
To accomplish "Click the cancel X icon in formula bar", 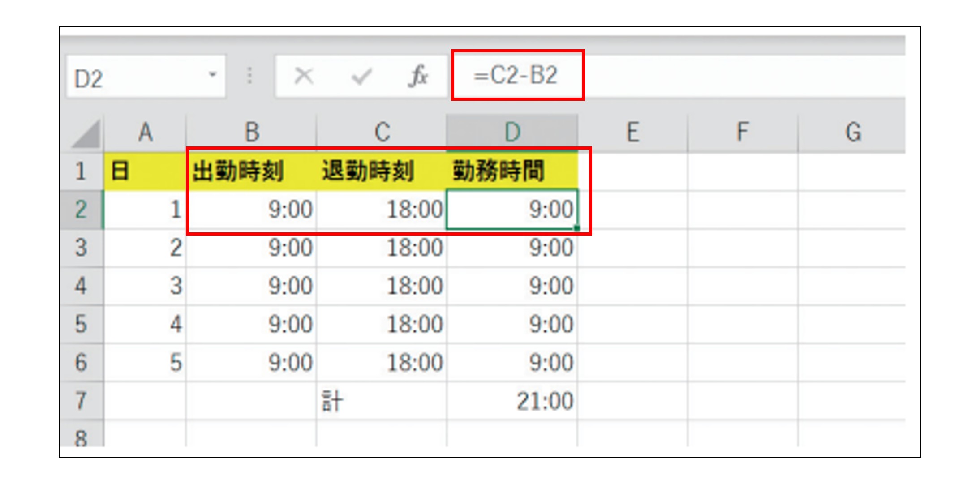I will click(304, 76).
